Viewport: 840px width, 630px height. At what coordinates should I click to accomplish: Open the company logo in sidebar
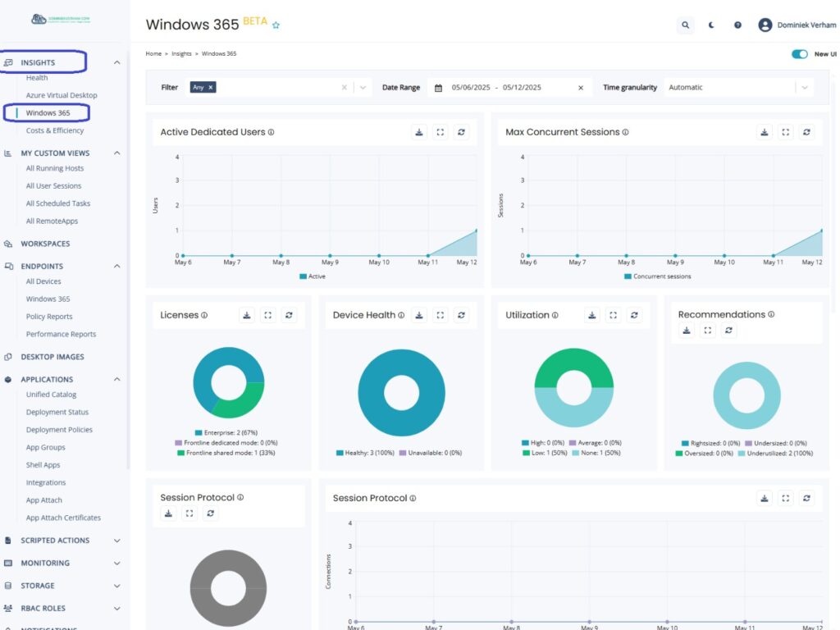tap(61, 20)
